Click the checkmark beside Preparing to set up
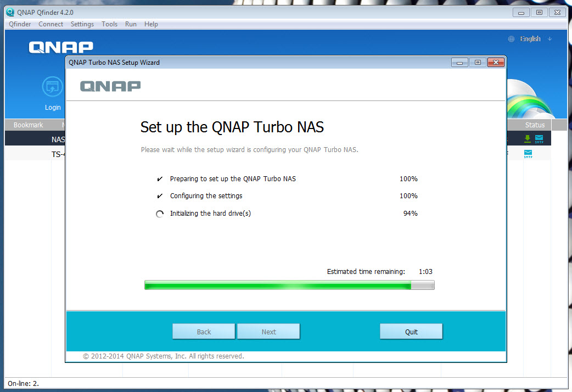The height and width of the screenshot is (392, 572). coord(160,179)
